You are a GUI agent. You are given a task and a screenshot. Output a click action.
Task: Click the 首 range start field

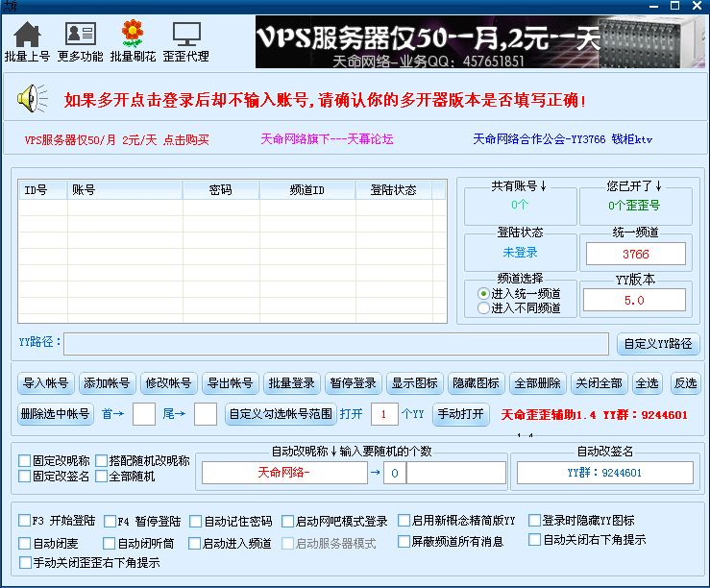(144, 414)
